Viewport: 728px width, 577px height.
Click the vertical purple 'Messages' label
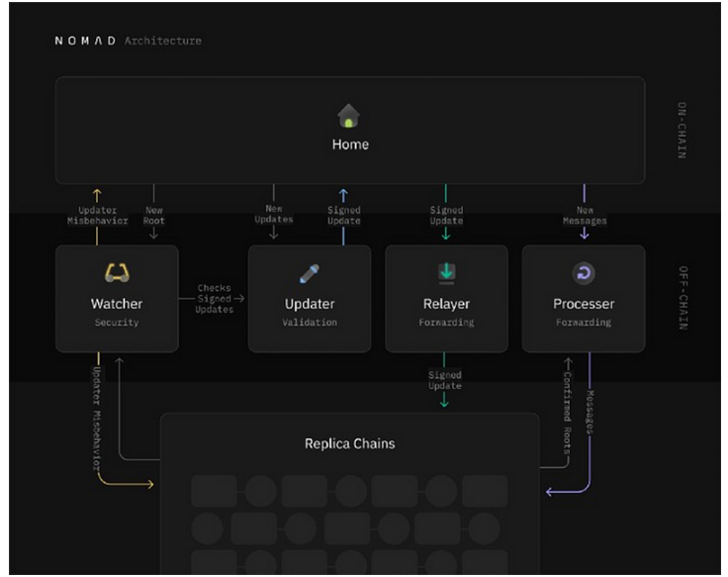click(x=590, y=412)
